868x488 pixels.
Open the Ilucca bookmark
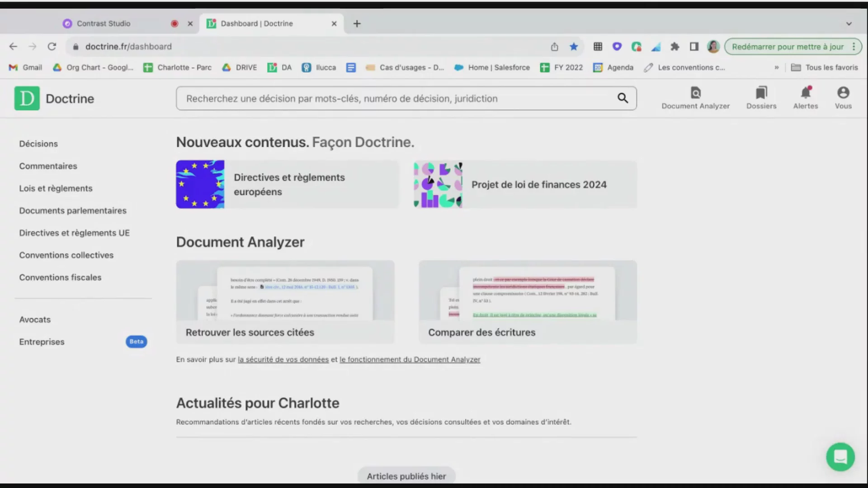point(319,67)
